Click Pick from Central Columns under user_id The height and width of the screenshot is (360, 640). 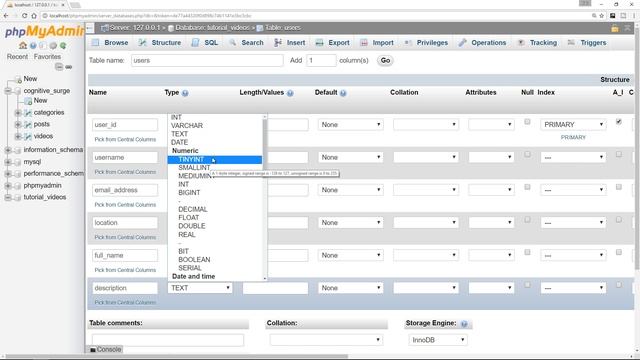point(125,140)
